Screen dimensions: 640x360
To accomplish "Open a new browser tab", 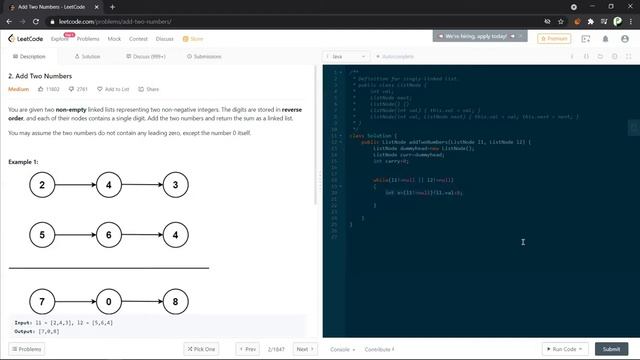I will point(112,7).
